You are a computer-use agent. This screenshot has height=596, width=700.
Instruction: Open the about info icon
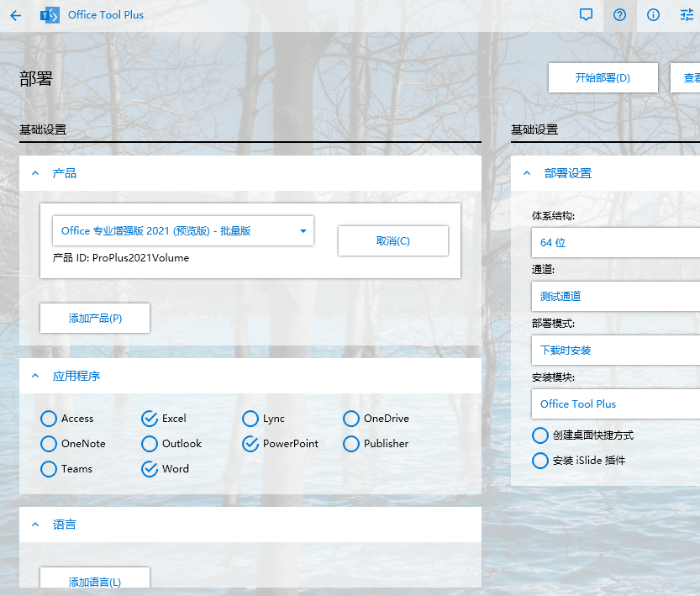(653, 15)
